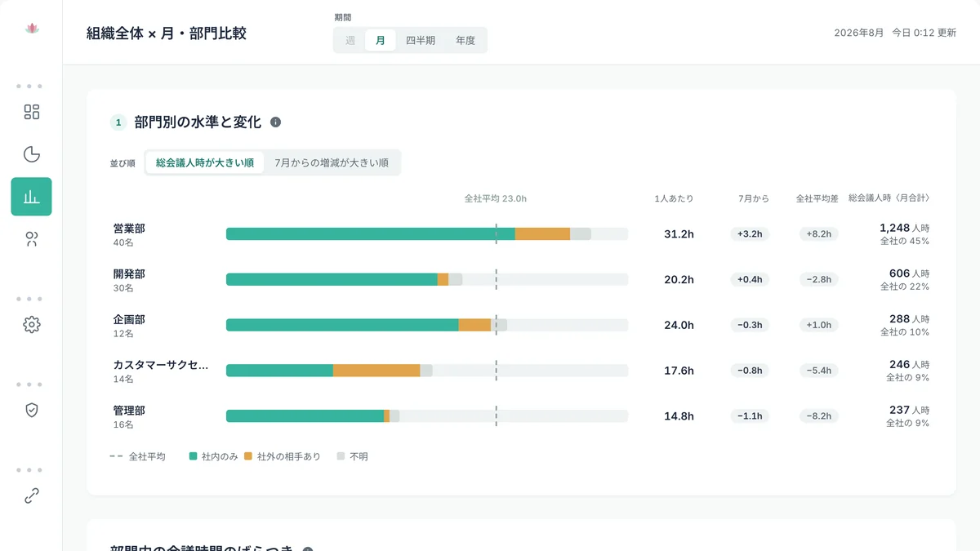The height and width of the screenshot is (551, 980).
Task: Click the 246 人時 total
Action: click(909, 365)
